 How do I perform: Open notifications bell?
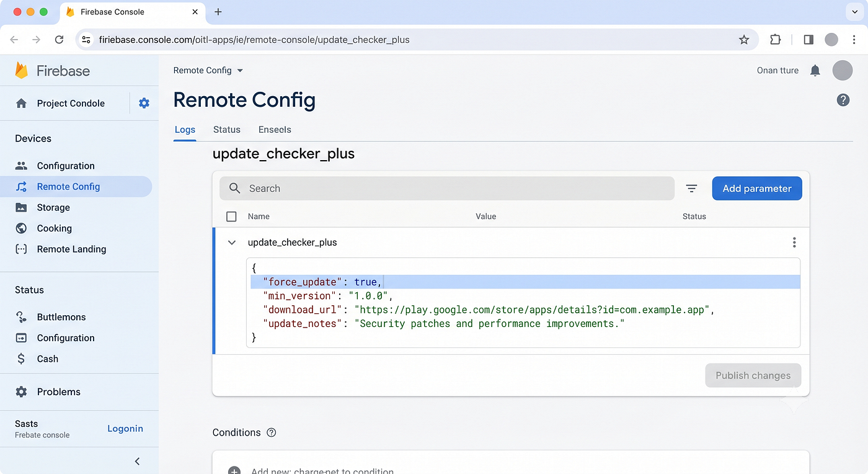[815, 70]
